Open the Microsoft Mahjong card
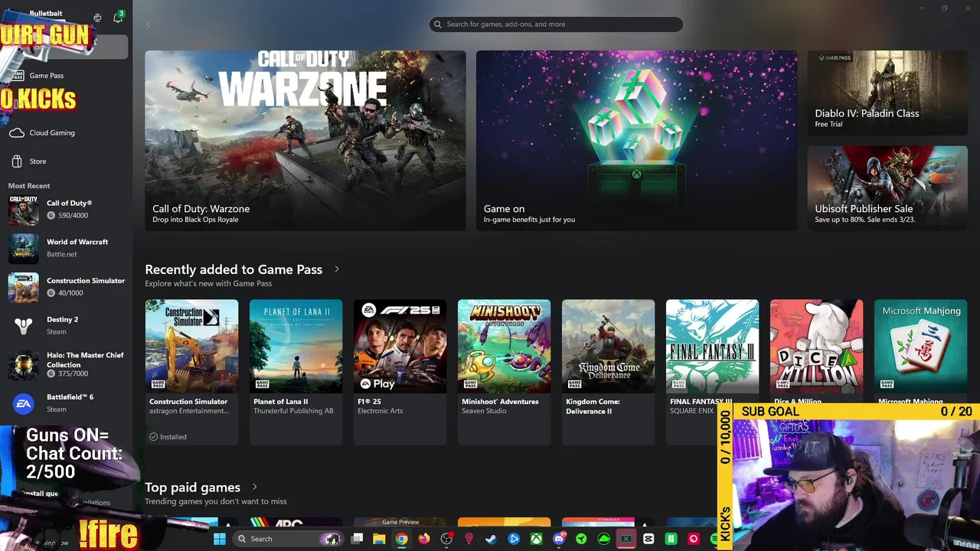Image resolution: width=980 pixels, height=551 pixels. tap(920, 350)
